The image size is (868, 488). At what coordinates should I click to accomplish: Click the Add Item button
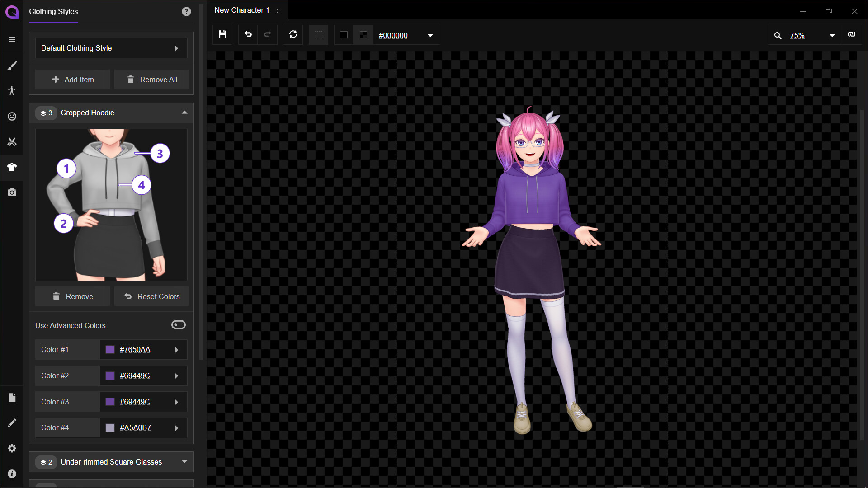[x=73, y=80]
